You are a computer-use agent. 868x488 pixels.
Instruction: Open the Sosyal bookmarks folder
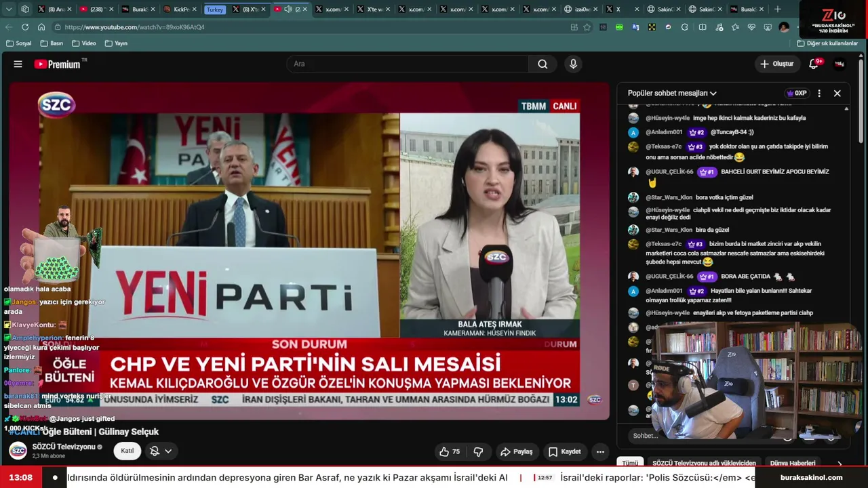point(18,43)
